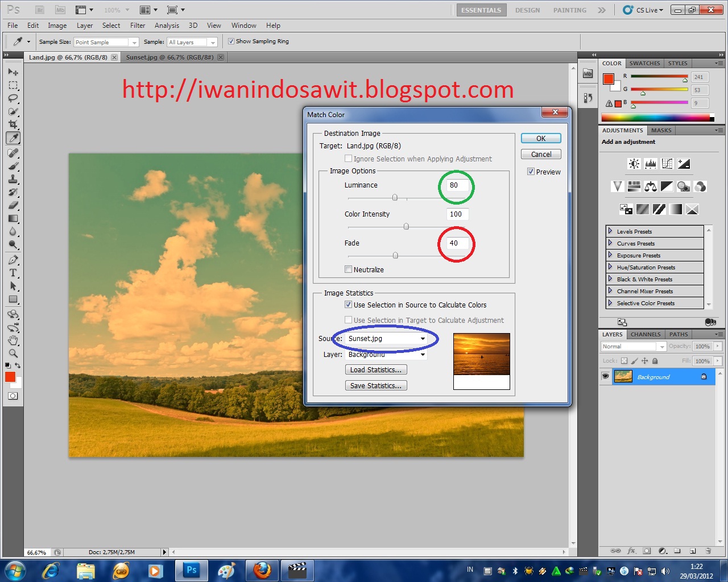Open the Sample Size dropdown
Image resolution: width=728 pixels, height=582 pixels.
pyautogui.click(x=106, y=42)
